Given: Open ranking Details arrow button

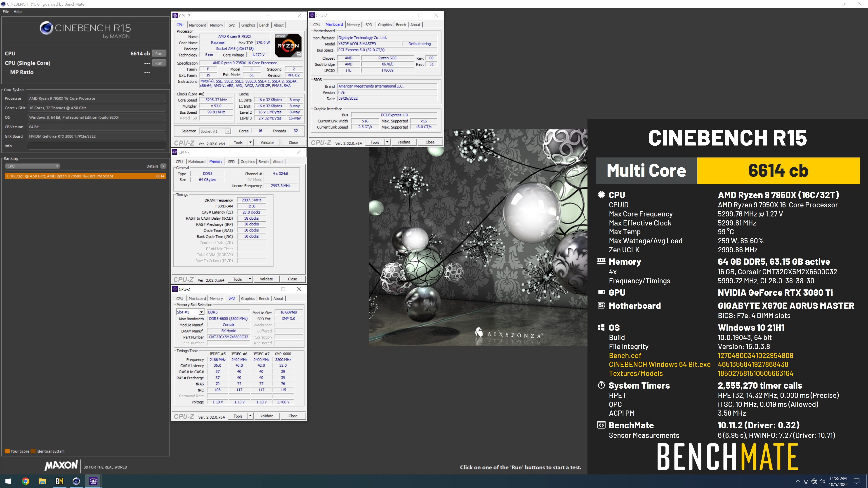Looking at the screenshot, I should tap(163, 166).
